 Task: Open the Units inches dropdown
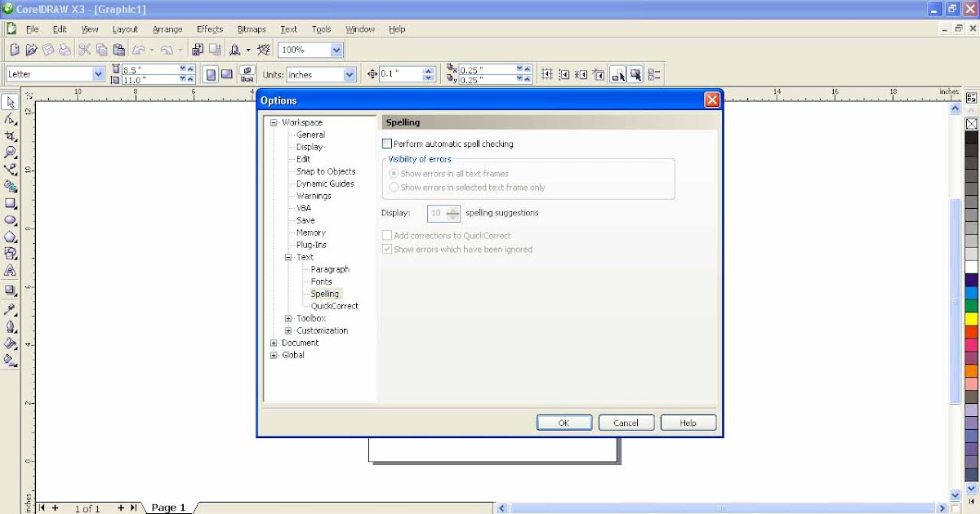point(350,74)
